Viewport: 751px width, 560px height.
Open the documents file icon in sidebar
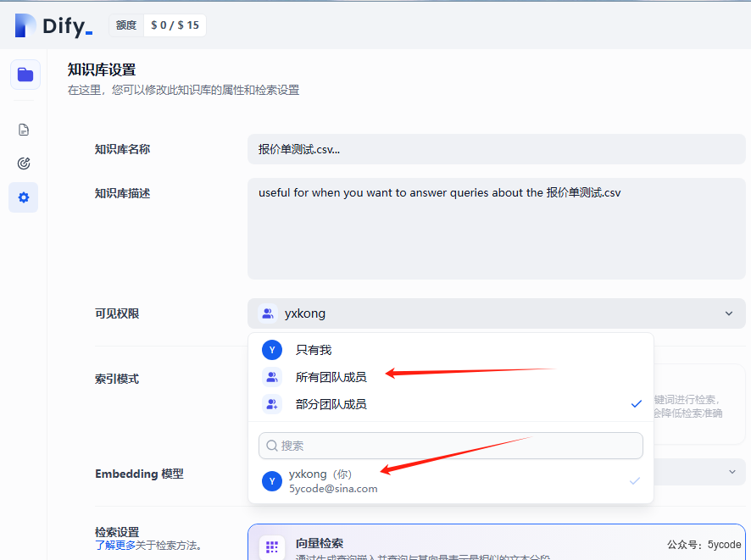click(x=23, y=129)
